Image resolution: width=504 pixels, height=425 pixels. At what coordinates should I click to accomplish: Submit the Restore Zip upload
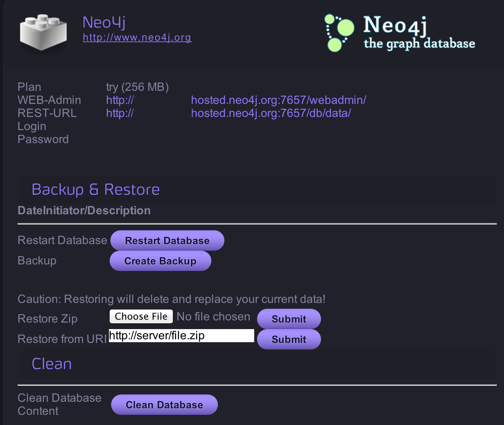[x=289, y=319]
